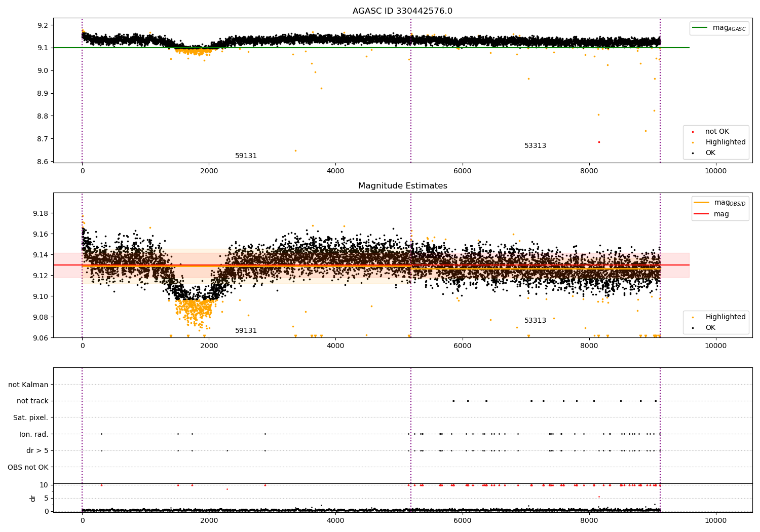The width and height of the screenshot is (760, 532).
Task: Select the "not track" row label
Action: click(x=32, y=401)
